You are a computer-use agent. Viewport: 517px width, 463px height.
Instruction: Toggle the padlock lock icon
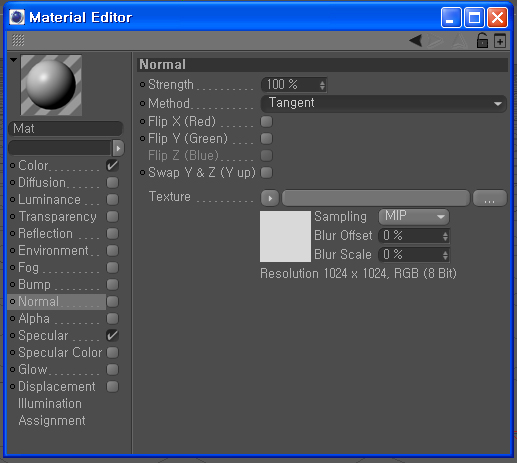click(482, 41)
